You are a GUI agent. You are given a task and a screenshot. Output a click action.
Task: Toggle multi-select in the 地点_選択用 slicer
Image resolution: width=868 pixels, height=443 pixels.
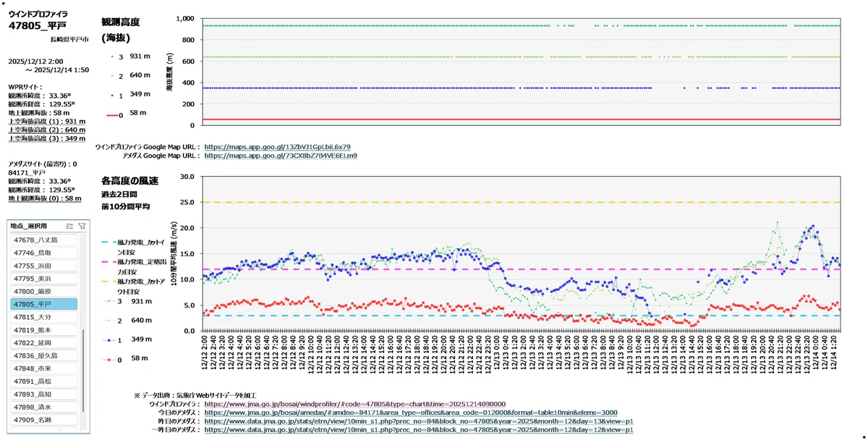[69, 226]
